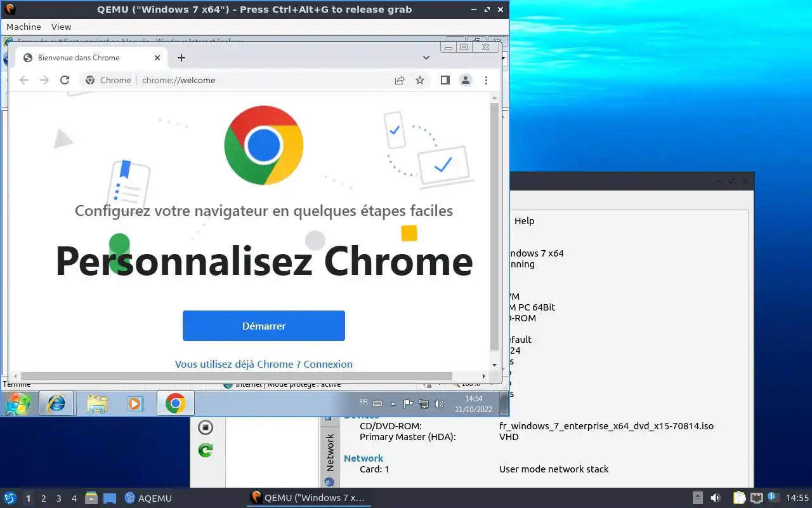This screenshot has width=812, height=508.
Task: Open the QEMU View menu
Action: click(62, 27)
